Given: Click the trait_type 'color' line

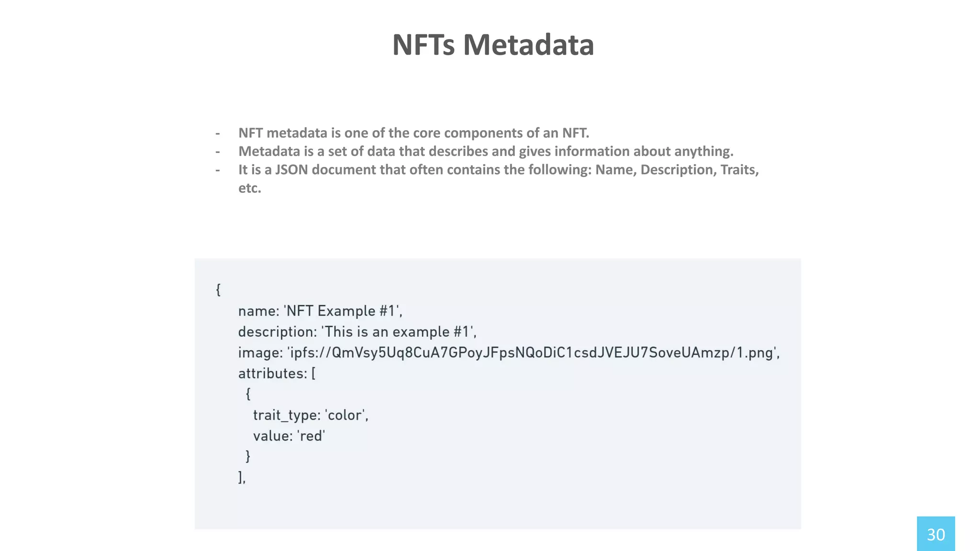Looking at the screenshot, I should [310, 415].
